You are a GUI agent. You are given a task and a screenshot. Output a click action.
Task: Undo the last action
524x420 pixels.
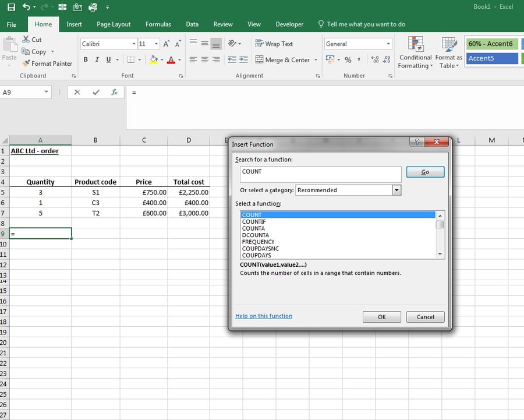pyautogui.click(x=26, y=6)
